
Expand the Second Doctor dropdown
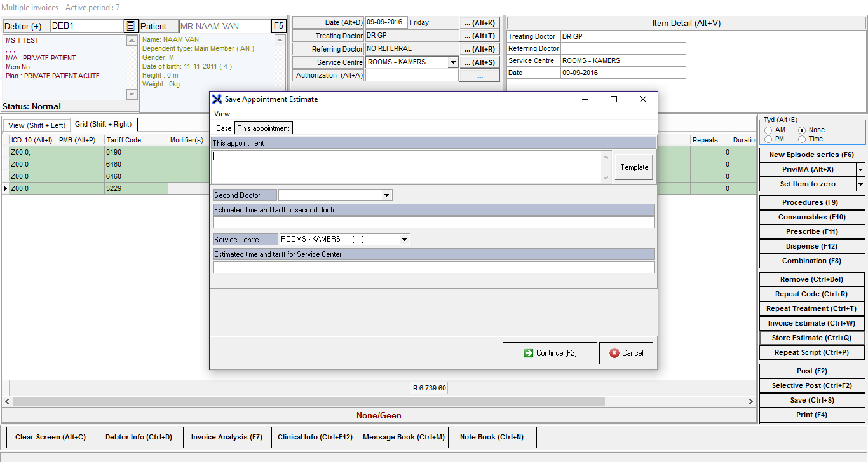pos(386,195)
